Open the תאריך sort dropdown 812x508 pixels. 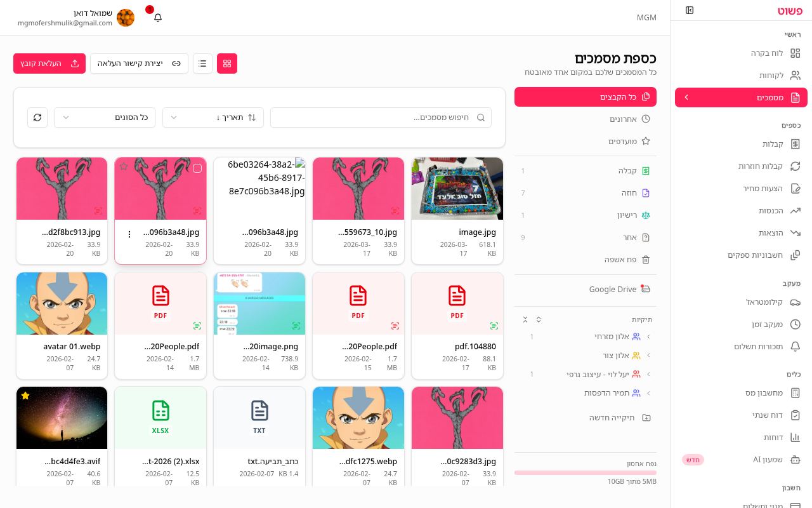tap(213, 117)
